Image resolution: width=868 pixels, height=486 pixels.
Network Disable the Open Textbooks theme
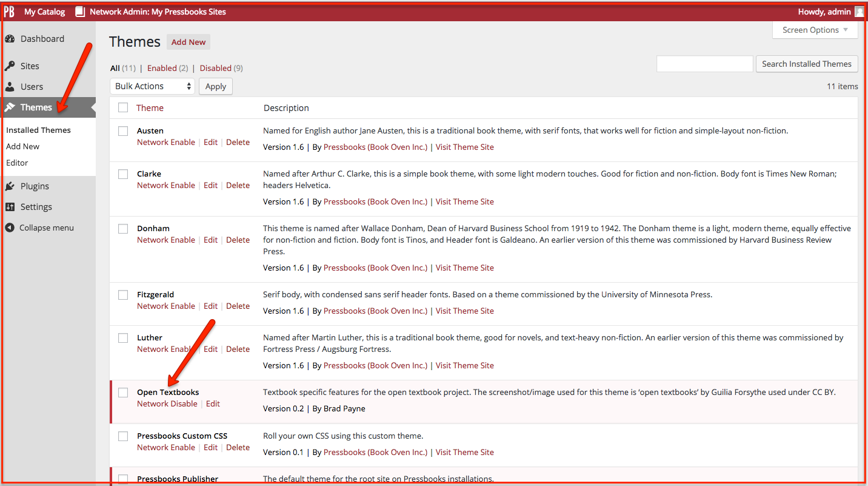pyautogui.click(x=167, y=403)
